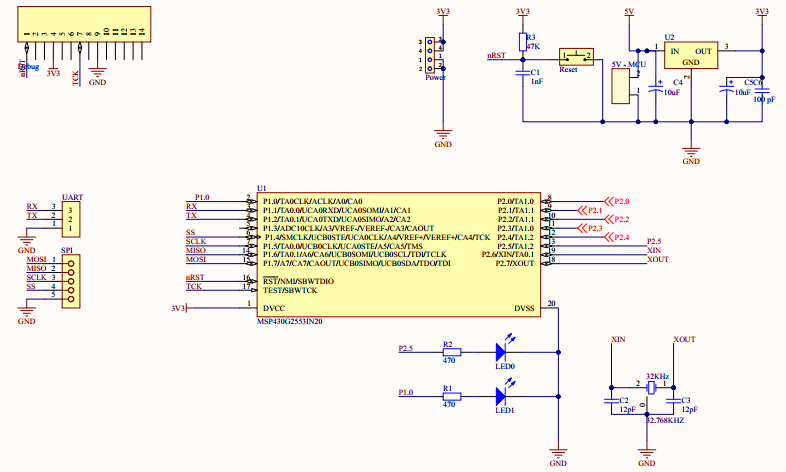Viewport: 786px width, 472px height.
Task: Click the GND symbol under the SPI header
Action: (26, 315)
